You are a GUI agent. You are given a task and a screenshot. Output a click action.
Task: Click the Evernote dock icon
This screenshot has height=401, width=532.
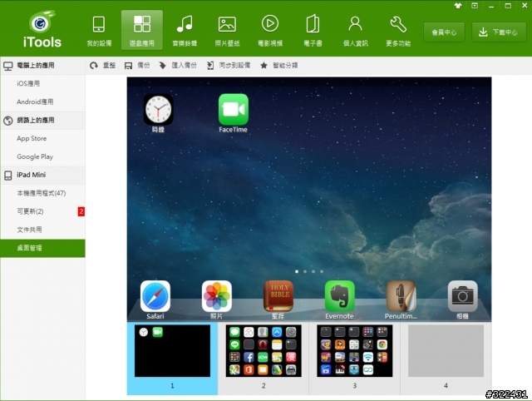pyautogui.click(x=340, y=296)
